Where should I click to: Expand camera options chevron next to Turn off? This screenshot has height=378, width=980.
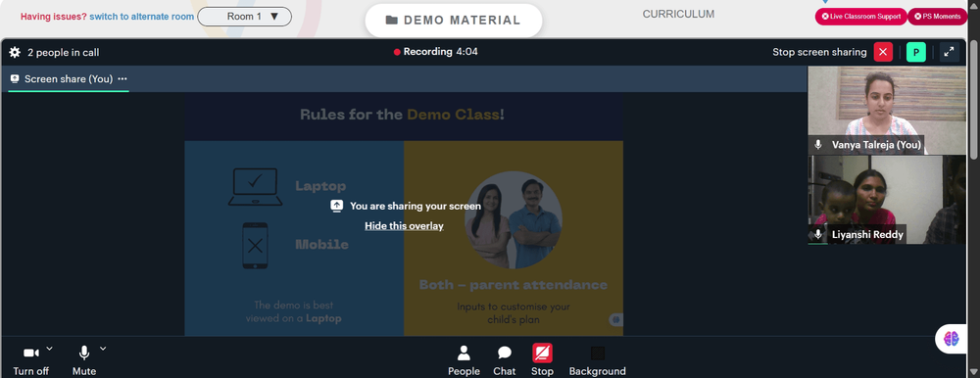(49, 349)
